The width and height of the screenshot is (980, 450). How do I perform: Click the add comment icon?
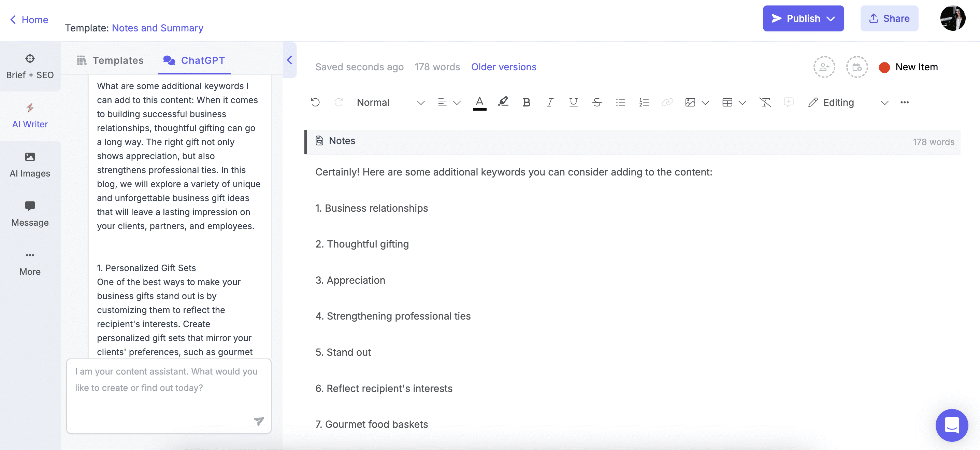point(789,102)
